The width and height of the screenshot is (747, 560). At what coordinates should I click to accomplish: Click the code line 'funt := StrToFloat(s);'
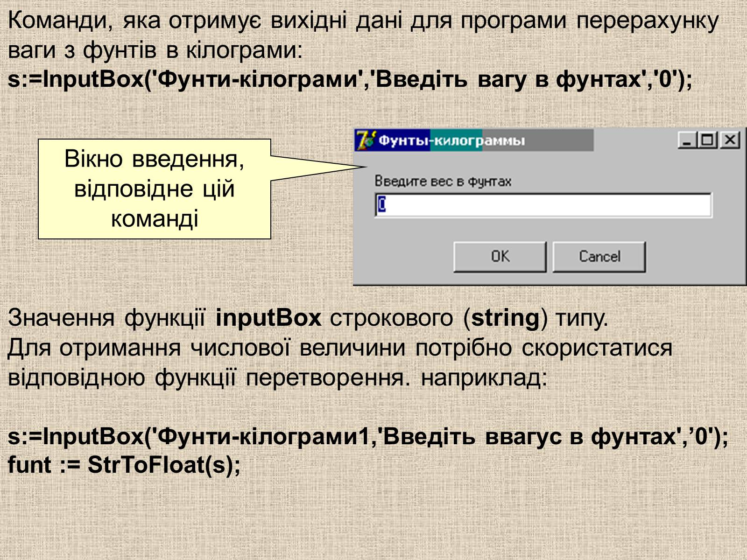pyautogui.click(x=124, y=465)
